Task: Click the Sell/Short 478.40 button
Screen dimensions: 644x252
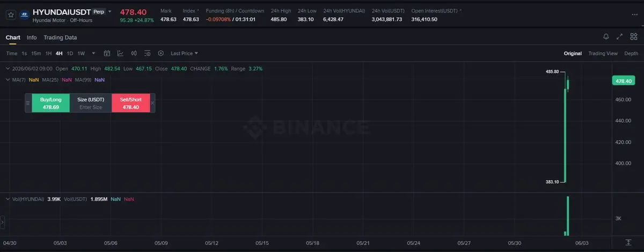Action: 130,103
